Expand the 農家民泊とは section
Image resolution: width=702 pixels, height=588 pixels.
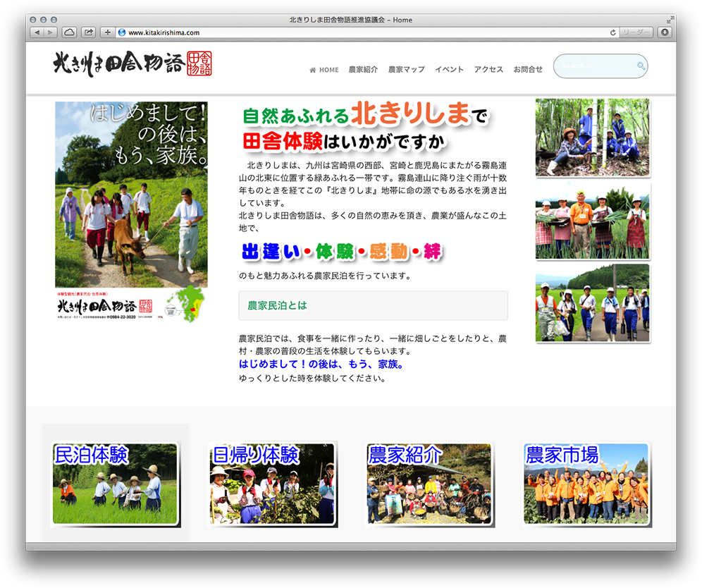coord(373,306)
